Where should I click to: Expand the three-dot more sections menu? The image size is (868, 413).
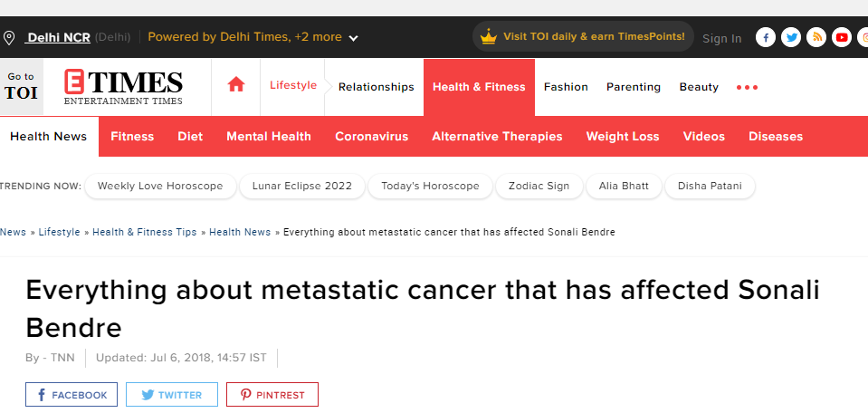[x=747, y=88]
